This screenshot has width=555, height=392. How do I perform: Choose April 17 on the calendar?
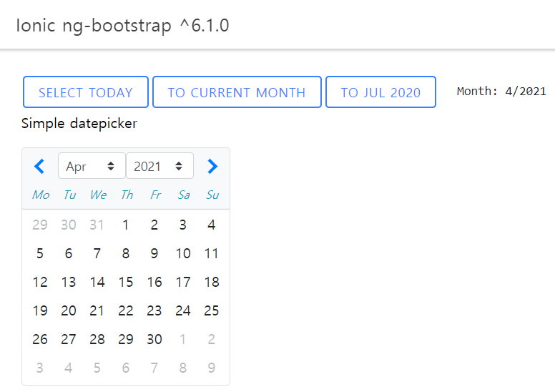(183, 282)
